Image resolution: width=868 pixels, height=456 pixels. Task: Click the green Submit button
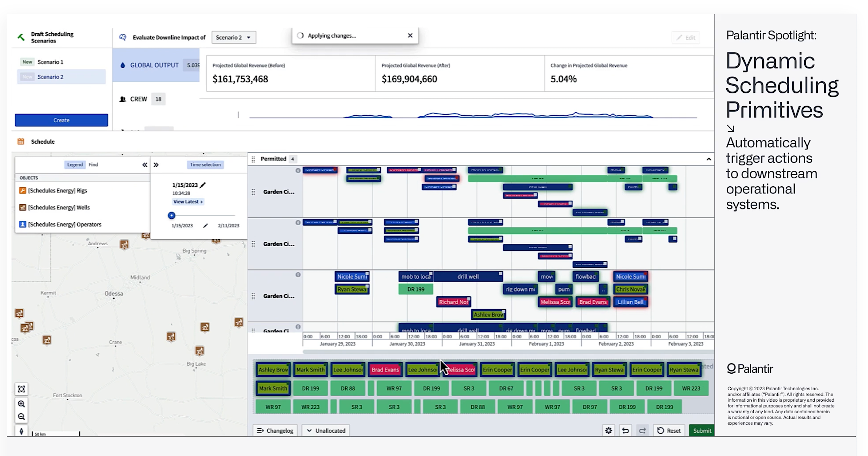[702, 430]
